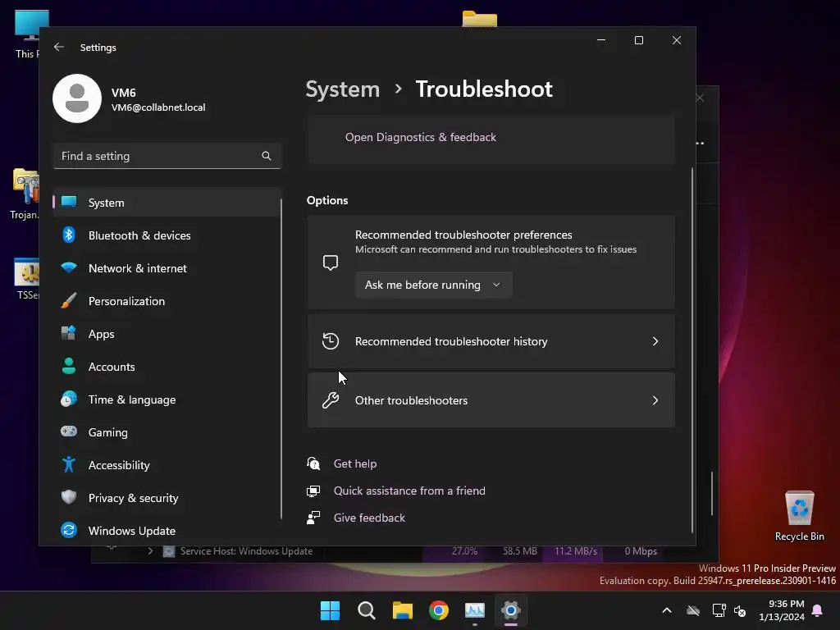Launch Google Chrome from taskbar
840x630 pixels.
439,610
